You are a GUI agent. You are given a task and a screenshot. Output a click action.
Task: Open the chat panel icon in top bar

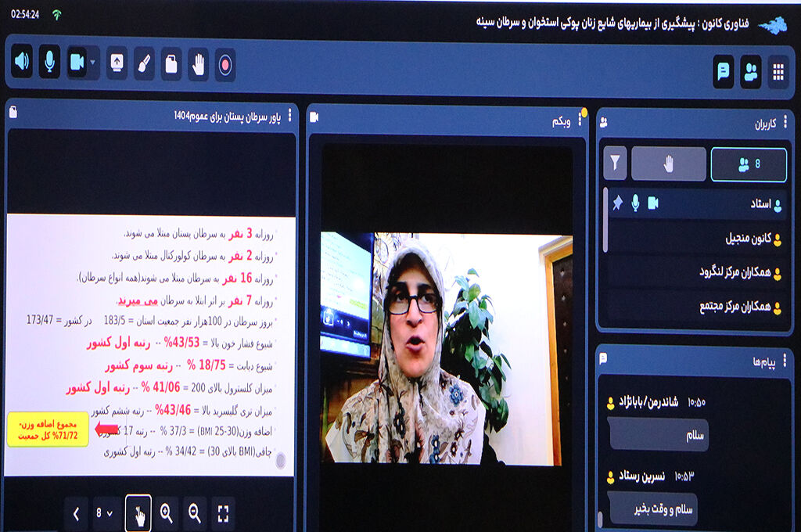coord(724,72)
